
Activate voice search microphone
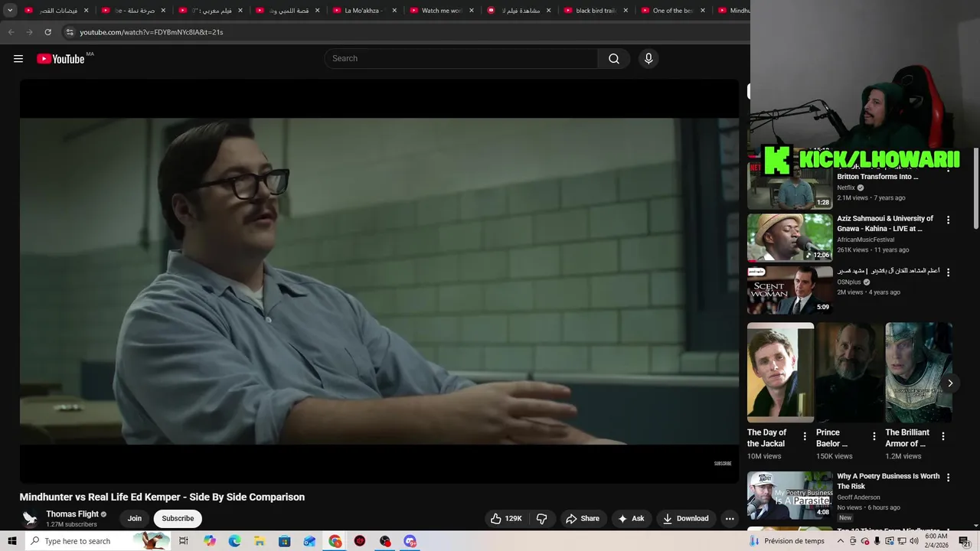point(648,59)
